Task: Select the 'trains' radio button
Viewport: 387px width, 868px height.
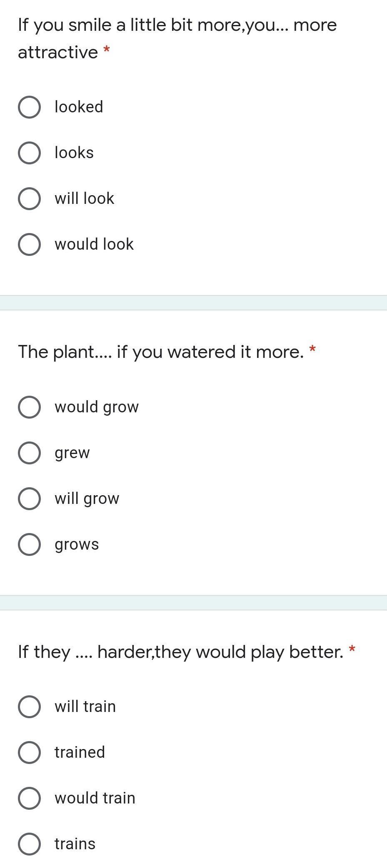Action: (29, 844)
